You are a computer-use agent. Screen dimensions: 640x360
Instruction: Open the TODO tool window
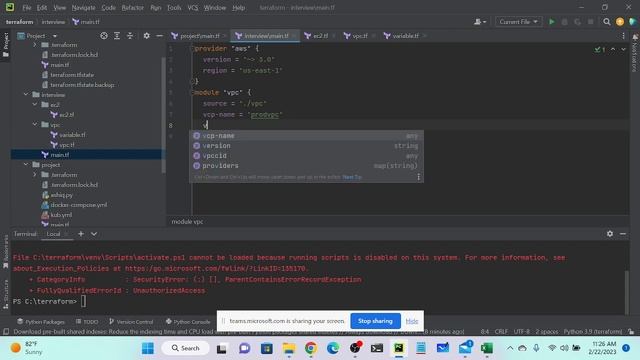pyautogui.click(x=87, y=322)
